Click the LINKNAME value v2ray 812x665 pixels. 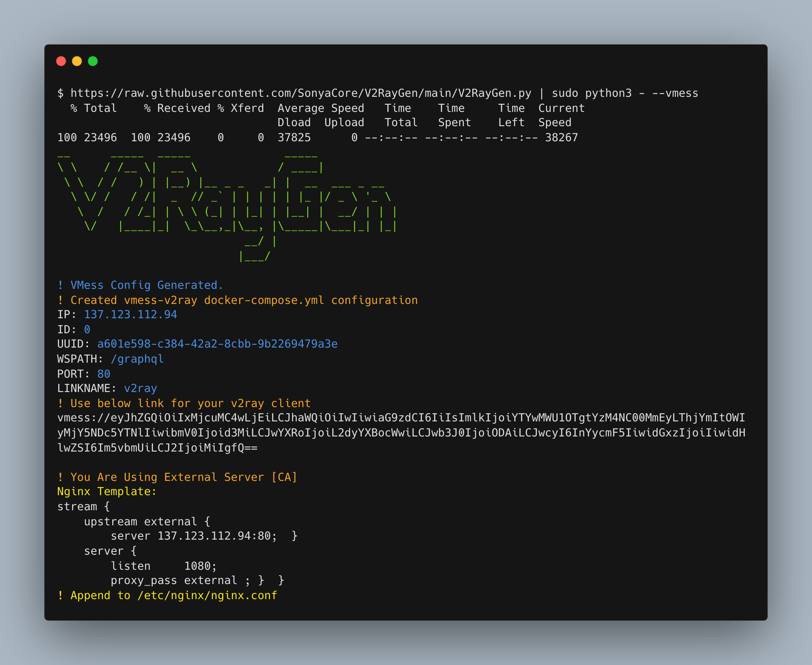click(140, 388)
